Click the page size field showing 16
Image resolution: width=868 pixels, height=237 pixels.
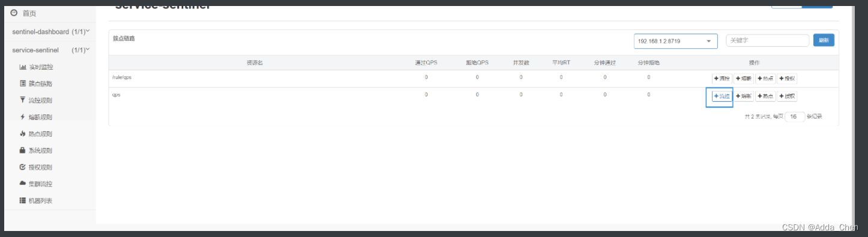795,117
